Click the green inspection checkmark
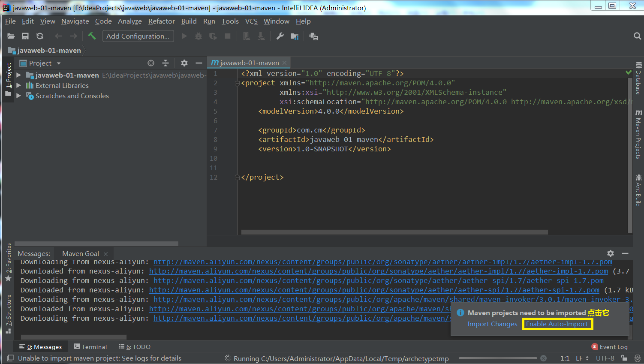The height and width of the screenshot is (364, 644). pos(629,72)
